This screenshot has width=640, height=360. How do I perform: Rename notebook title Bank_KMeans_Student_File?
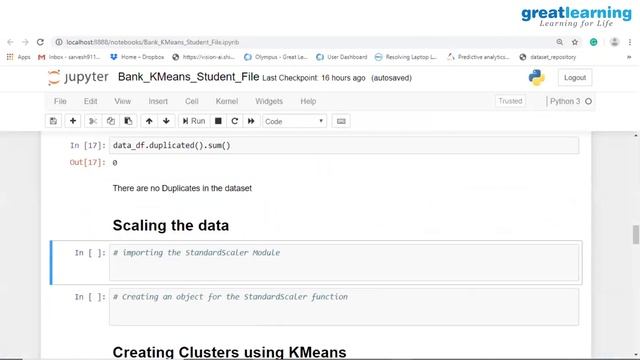[188, 77]
